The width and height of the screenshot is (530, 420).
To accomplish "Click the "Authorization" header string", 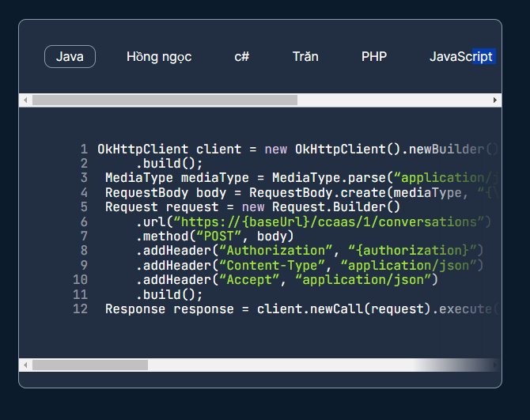I will (271, 251).
